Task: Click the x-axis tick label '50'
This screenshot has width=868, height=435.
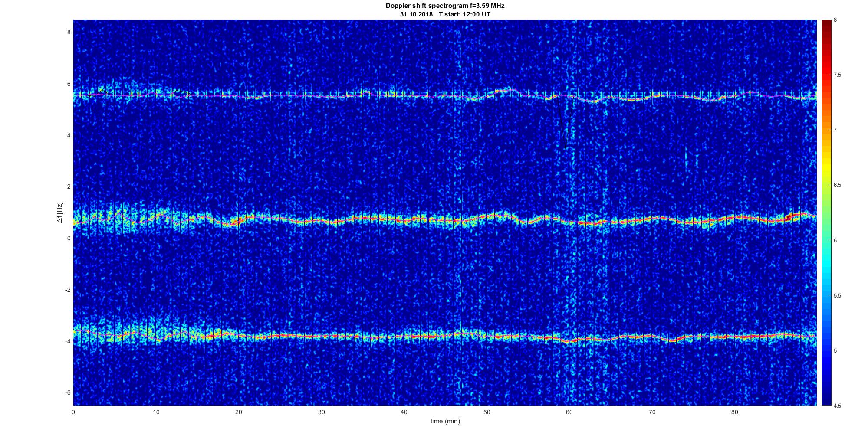Action: (487, 412)
